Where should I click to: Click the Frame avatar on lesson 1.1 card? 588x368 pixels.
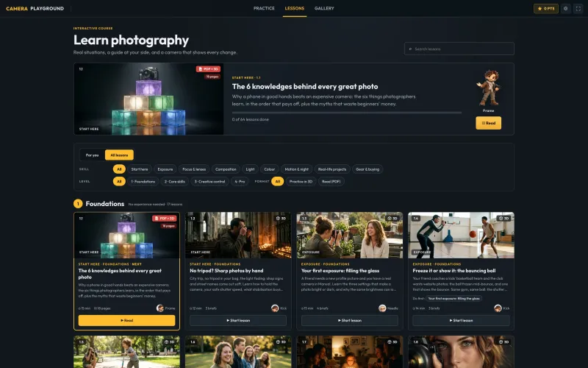coord(160,308)
